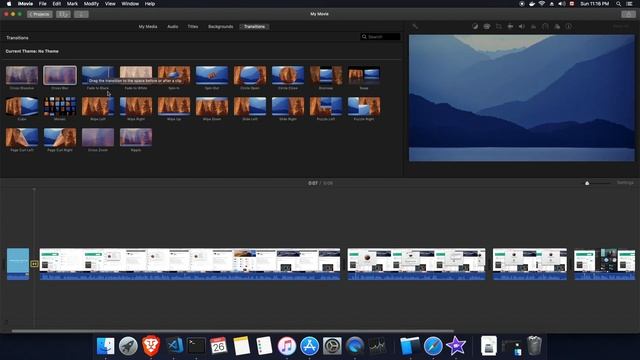
Task: Select the Transitions tab
Action: pyautogui.click(x=254, y=27)
